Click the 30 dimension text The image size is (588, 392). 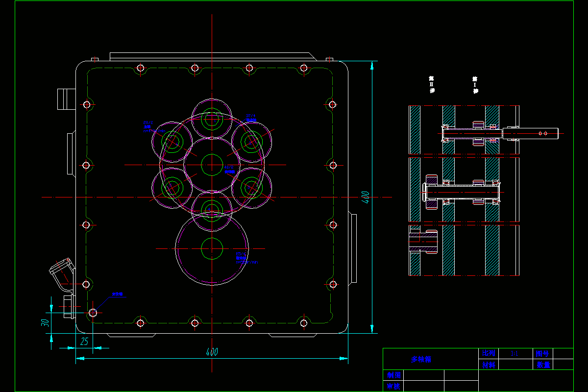[x=45, y=323]
